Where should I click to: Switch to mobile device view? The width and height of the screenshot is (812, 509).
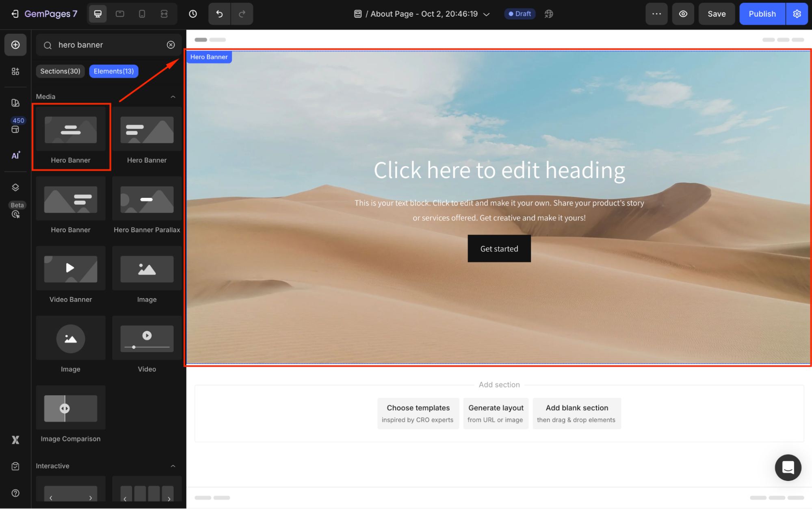click(142, 14)
